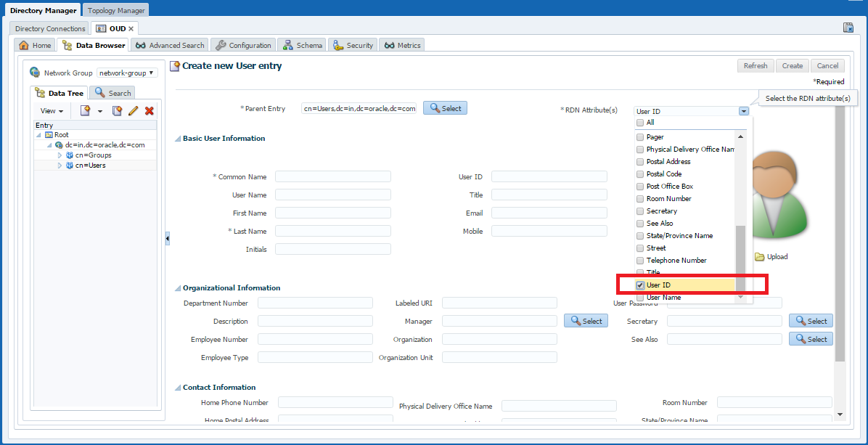The width and height of the screenshot is (868, 445).
Task: Click the Upload folder icon
Action: coord(759,257)
